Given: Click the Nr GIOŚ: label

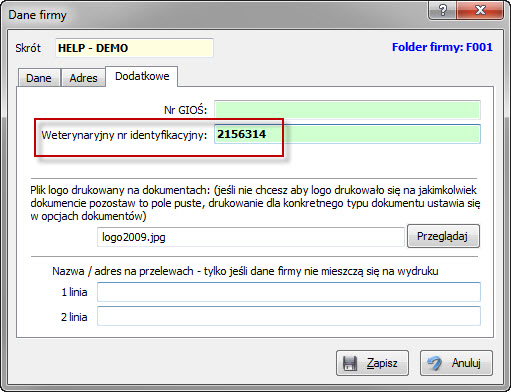Looking at the screenshot, I should coord(185,110).
